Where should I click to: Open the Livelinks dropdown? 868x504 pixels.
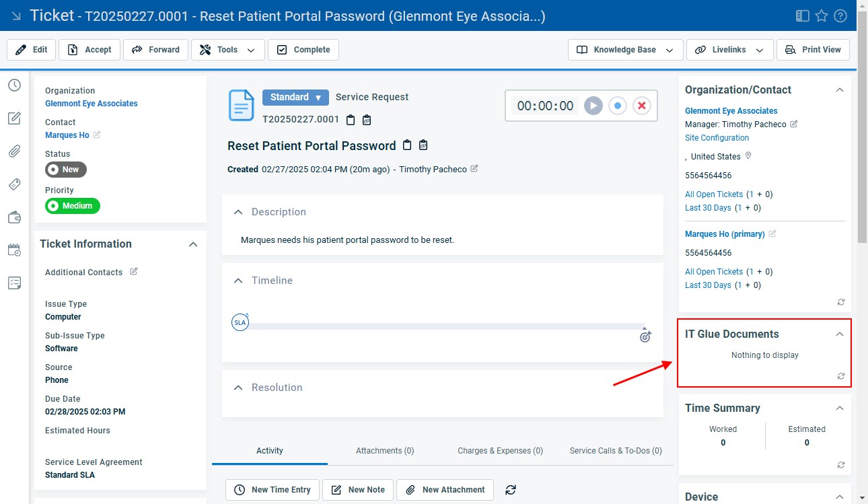[730, 50]
